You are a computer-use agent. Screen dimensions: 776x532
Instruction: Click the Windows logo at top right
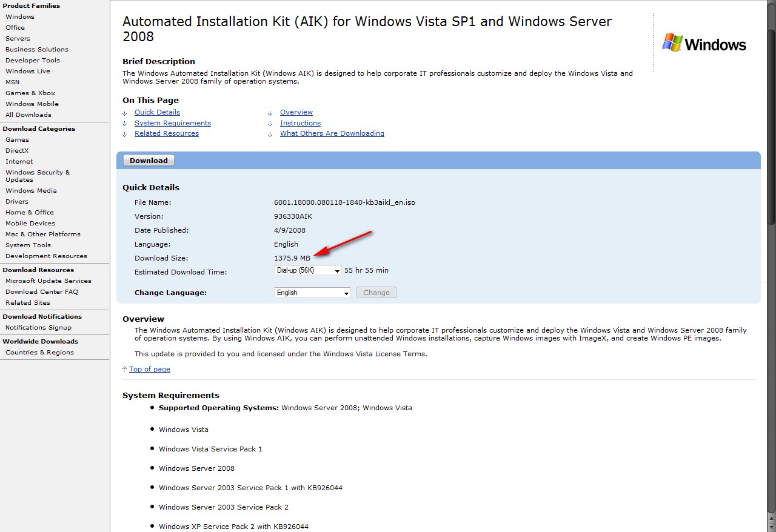pyautogui.click(x=704, y=43)
